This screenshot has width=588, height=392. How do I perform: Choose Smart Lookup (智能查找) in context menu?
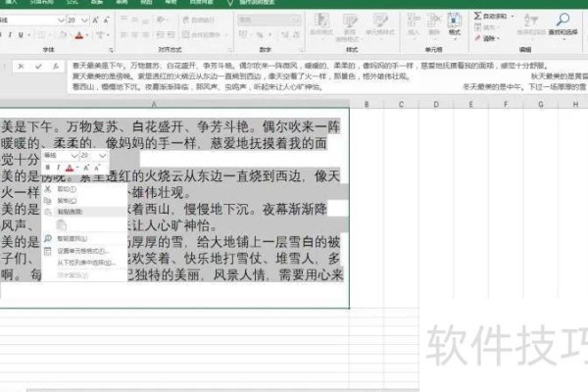pos(84,238)
